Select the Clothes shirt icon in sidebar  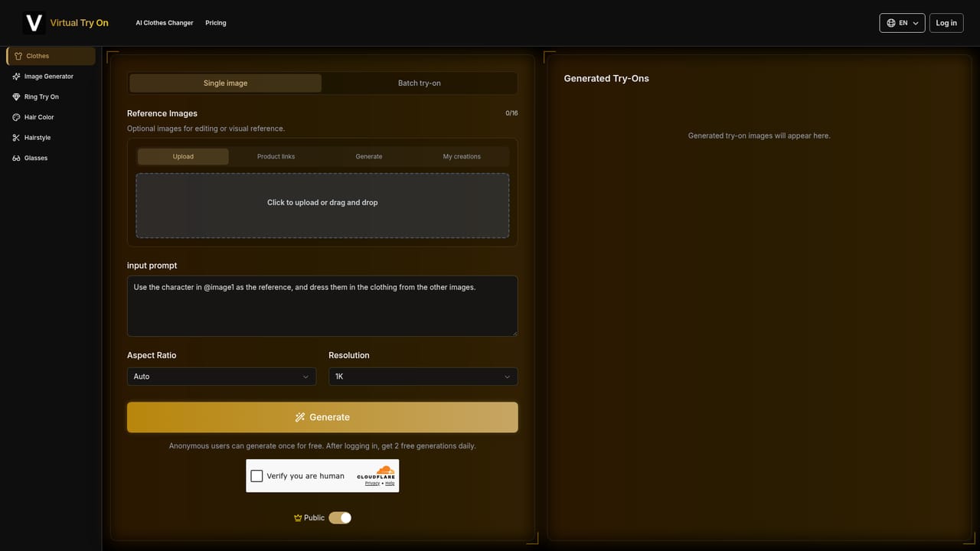tap(18, 56)
